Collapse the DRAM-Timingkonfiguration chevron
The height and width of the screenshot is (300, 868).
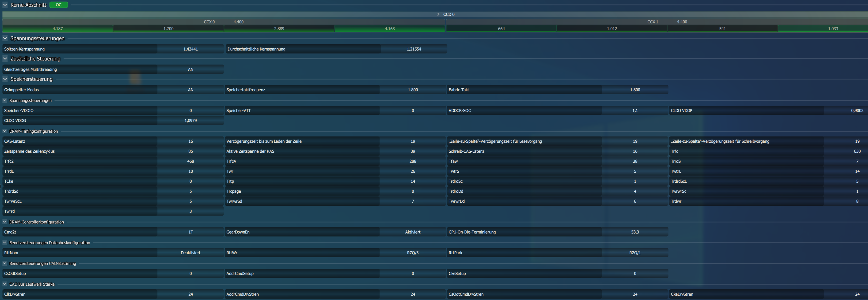[x=5, y=131]
